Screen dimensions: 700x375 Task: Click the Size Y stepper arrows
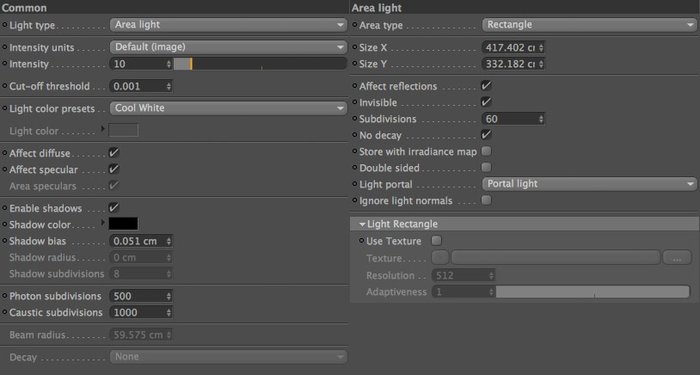[x=541, y=64]
